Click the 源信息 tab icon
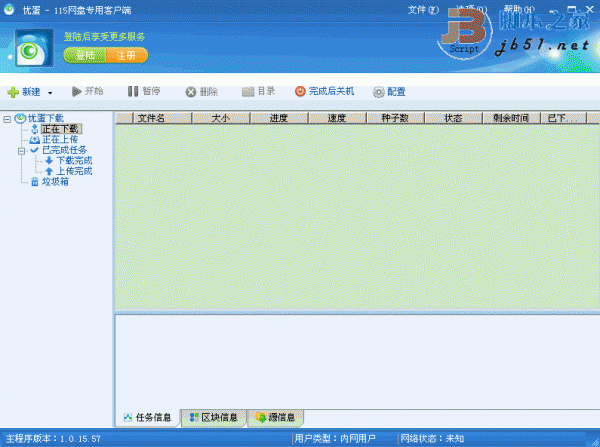Viewport: 600px width, 447px height. point(261,418)
